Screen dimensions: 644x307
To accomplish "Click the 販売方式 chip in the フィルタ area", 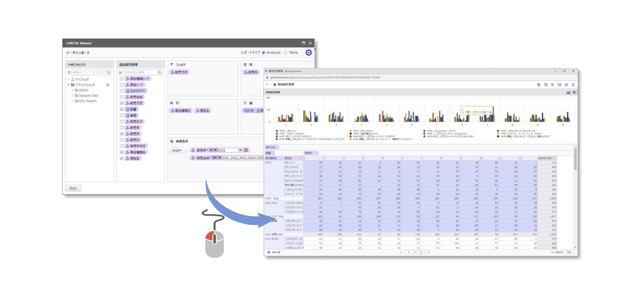I will point(179,72).
